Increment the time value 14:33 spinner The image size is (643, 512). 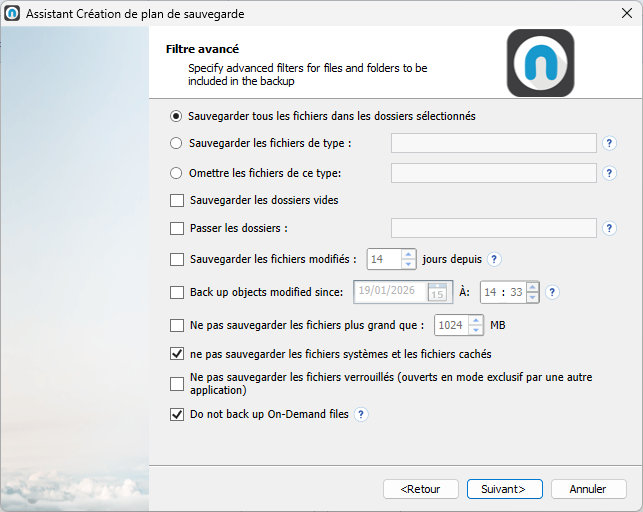[x=532, y=288]
